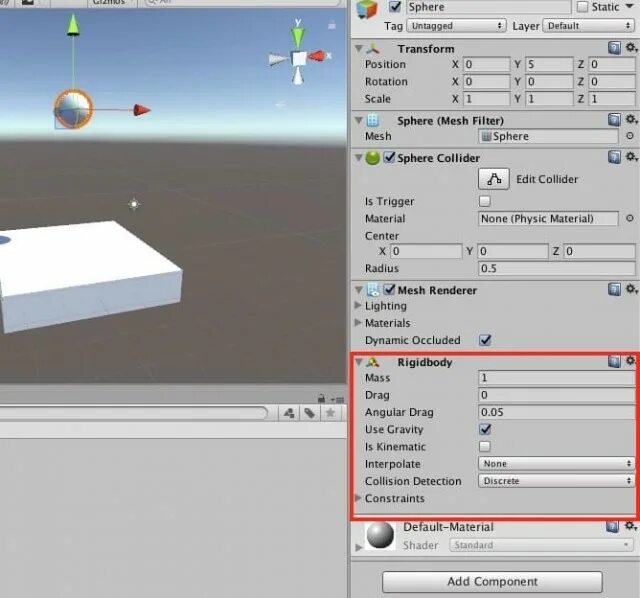Click the Add Component button
Viewport: 640px width, 598px height.
pos(492,581)
